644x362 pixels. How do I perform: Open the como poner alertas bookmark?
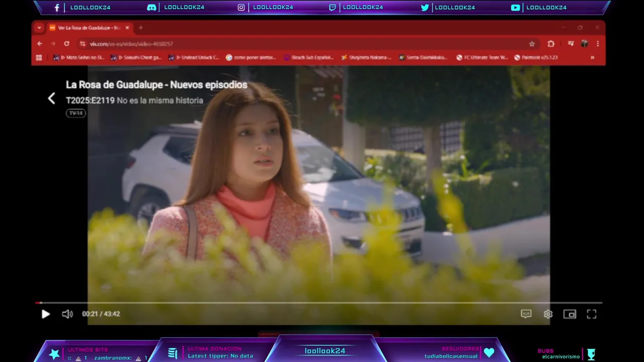pyautogui.click(x=252, y=57)
